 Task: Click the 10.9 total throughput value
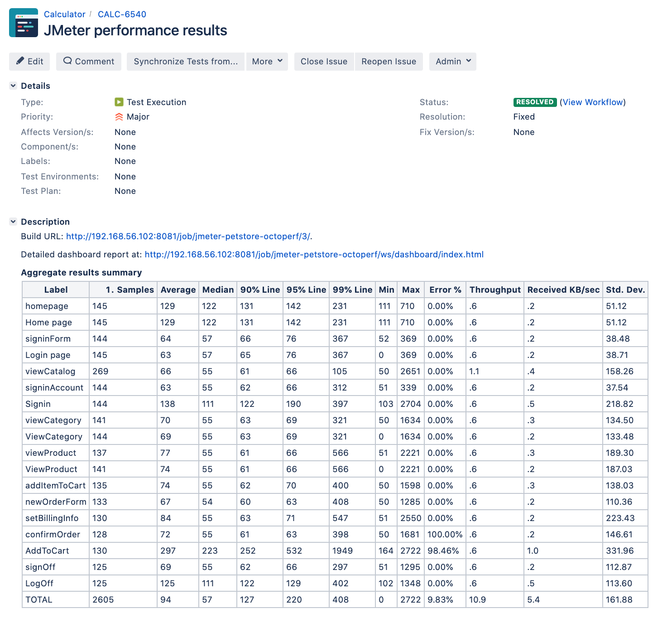point(495,600)
